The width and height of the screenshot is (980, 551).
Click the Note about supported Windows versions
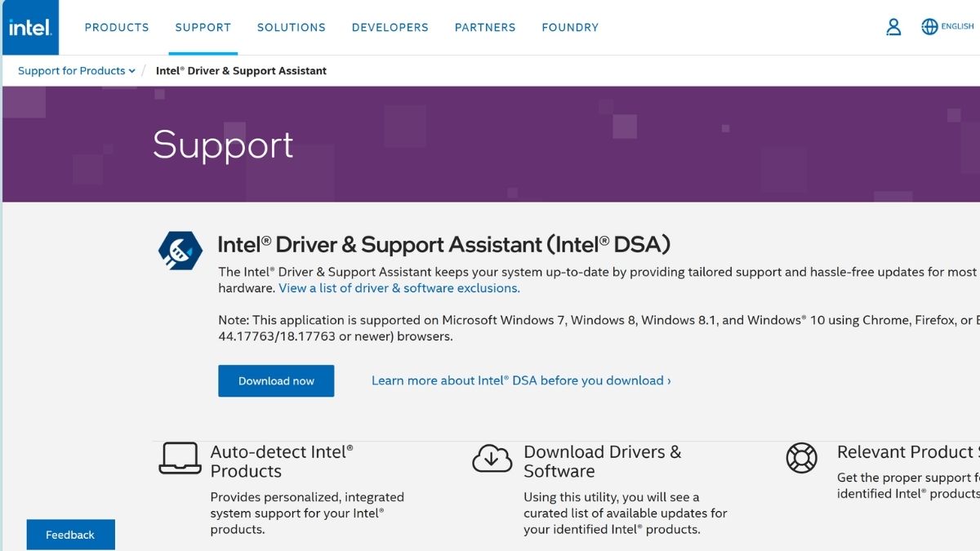[x=599, y=328]
